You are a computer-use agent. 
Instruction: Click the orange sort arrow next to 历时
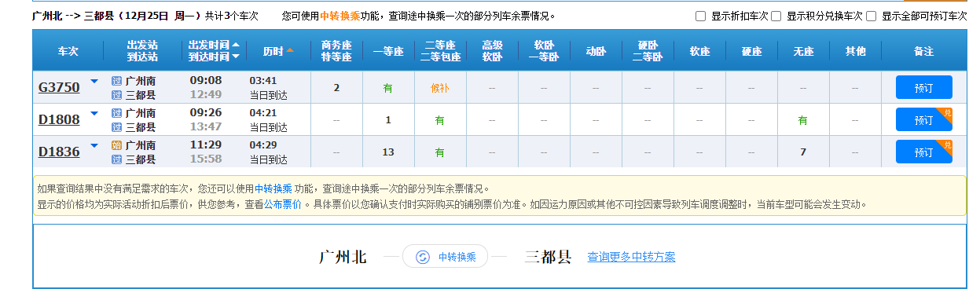pyautogui.click(x=290, y=51)
